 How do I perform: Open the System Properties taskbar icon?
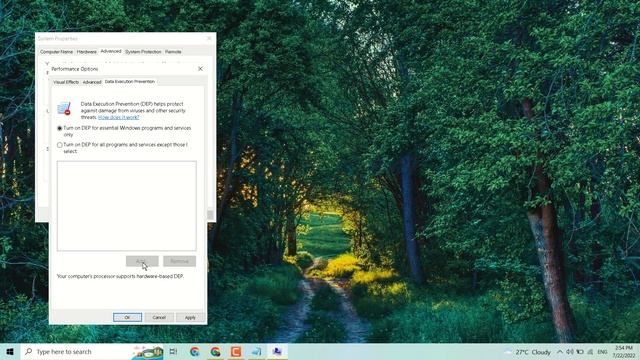[277, 351]
